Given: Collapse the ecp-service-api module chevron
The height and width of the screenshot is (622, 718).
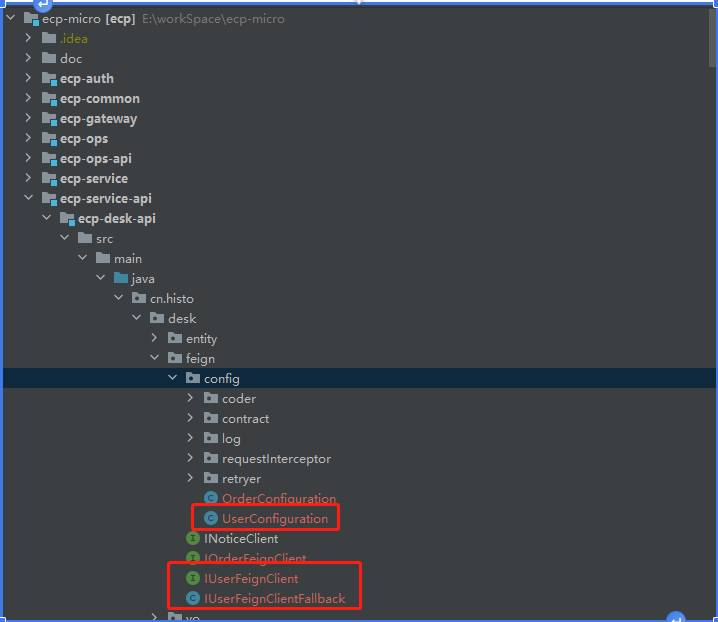Looking at the screenshot, I should (28, 198).
